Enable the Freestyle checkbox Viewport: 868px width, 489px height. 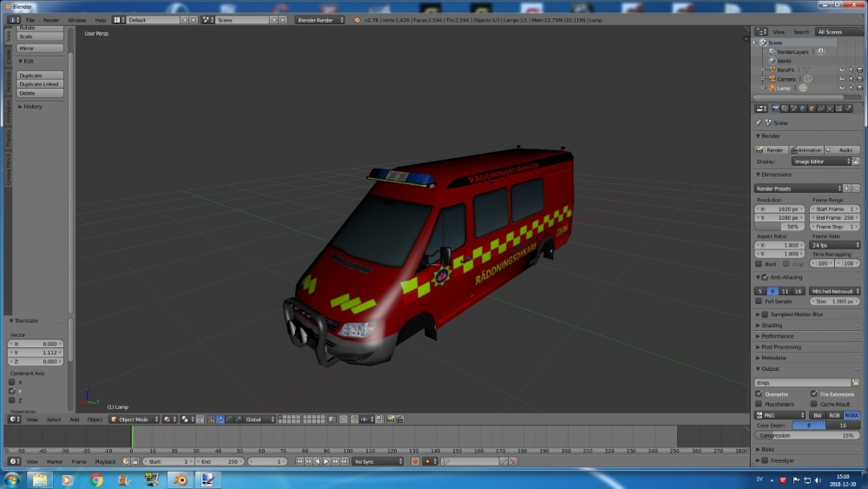coord(765,460)
